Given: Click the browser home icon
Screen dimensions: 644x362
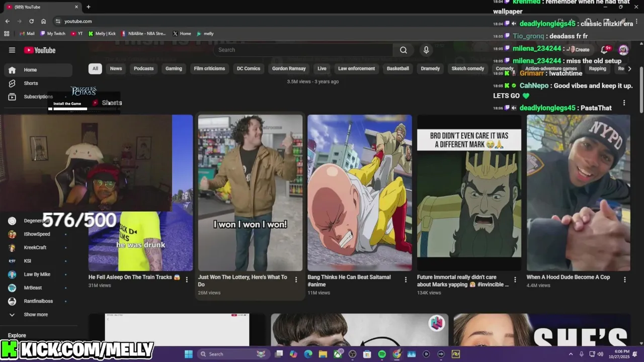Looking at the screenshot, I should (x=44, y=21).
